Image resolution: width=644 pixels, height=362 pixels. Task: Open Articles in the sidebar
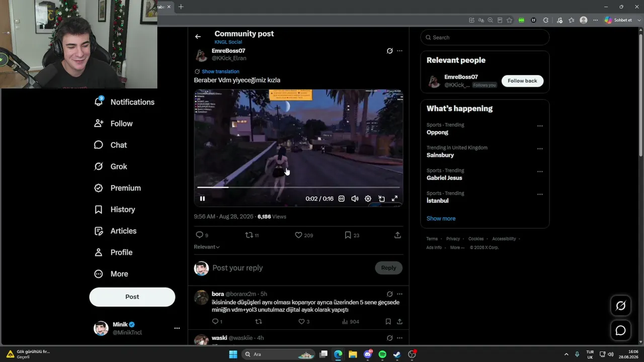point(115,231)
